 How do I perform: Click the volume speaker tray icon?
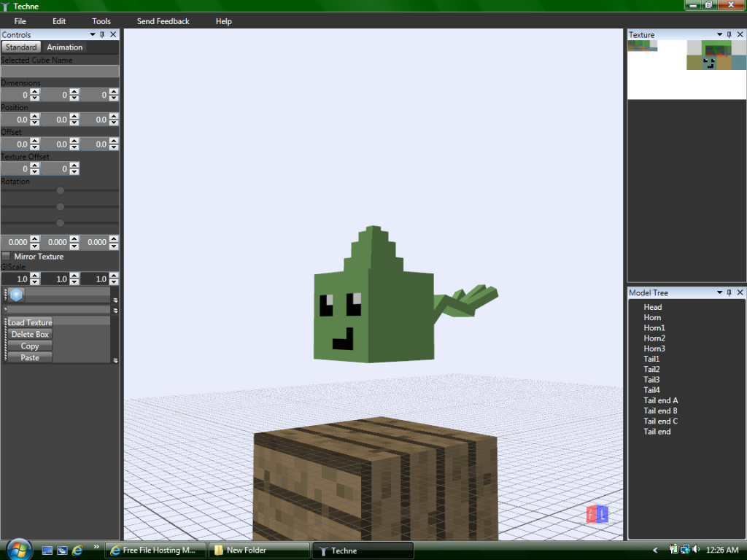[x=696, y=549]
